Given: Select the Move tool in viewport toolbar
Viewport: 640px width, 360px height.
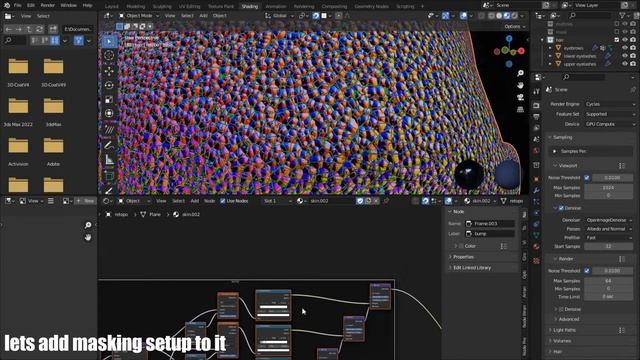Looking at the screenshot, I should pyautogui.click(x=109, y=71).
